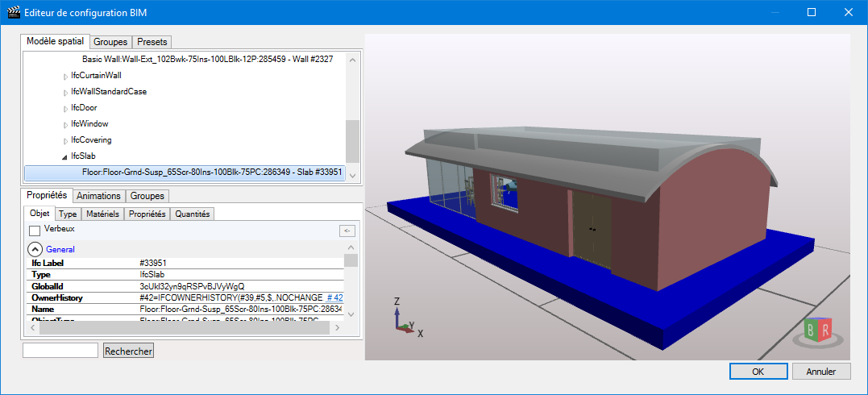Image resolution: width=868 pixels, height=395 pixels.
Task: Click the properties horizontal scrollbar thumb
Action: point(184,328)
